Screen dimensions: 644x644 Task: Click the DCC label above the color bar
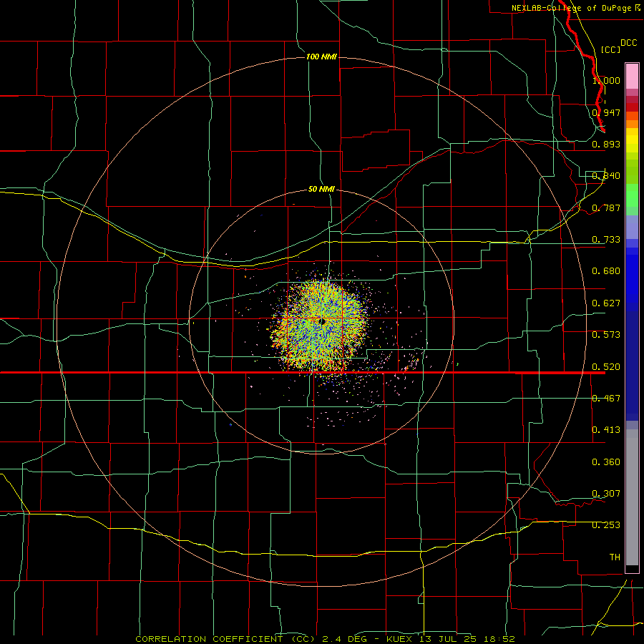629,43
